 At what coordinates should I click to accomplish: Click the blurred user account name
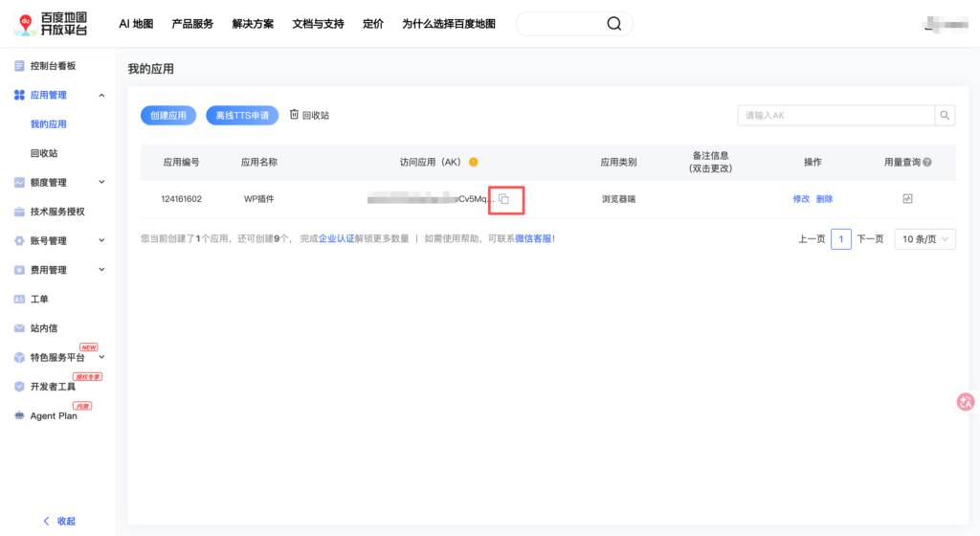click(947, 24)
